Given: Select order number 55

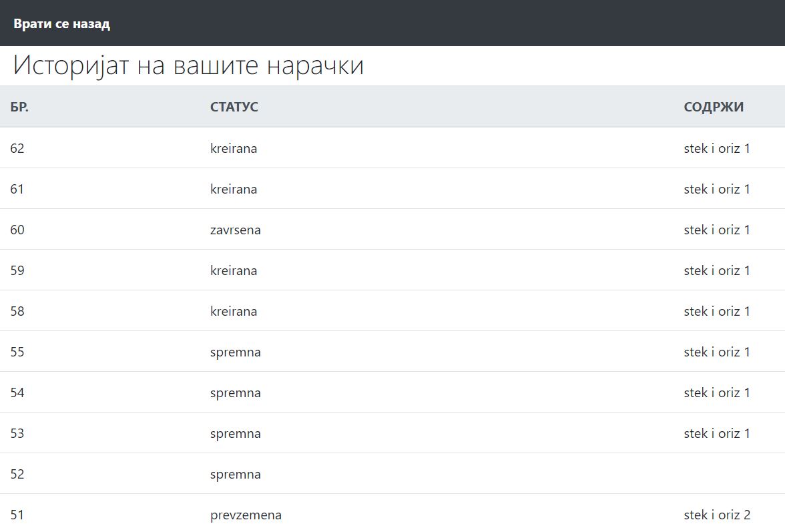Looking at the screenshot, I should pos(17,352).
